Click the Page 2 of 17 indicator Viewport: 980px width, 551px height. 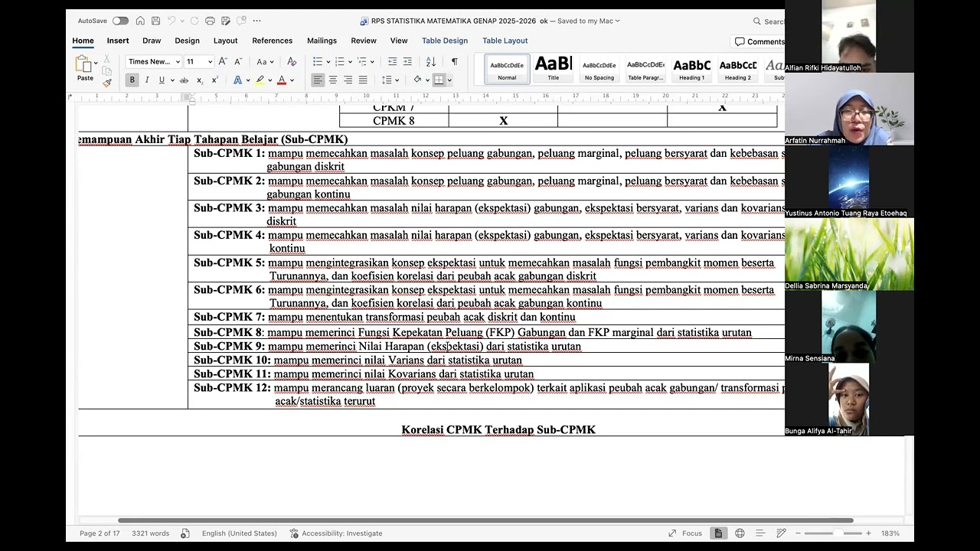tap(100, 533)
